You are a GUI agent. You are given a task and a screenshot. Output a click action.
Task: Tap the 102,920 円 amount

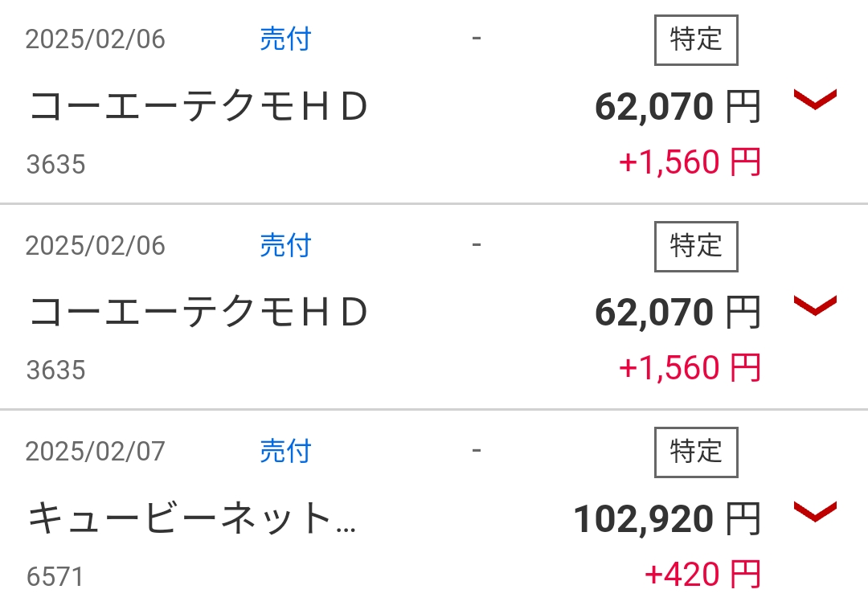tap(667, 519)
